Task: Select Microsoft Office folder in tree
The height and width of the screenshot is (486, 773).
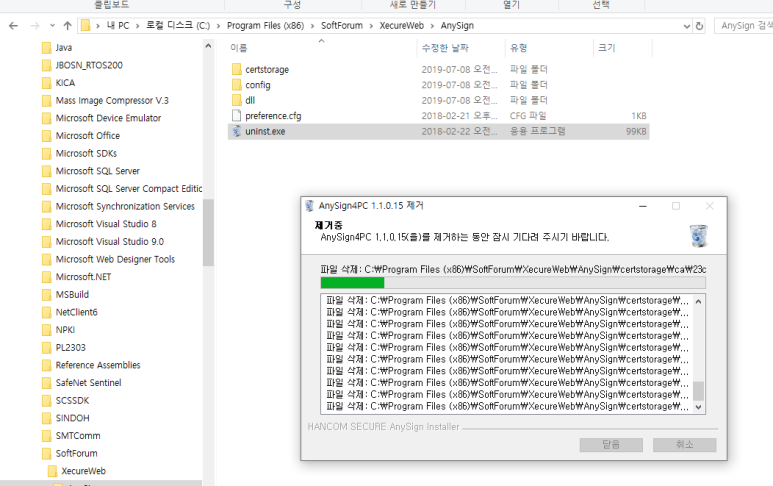Action: click(87, 136)
